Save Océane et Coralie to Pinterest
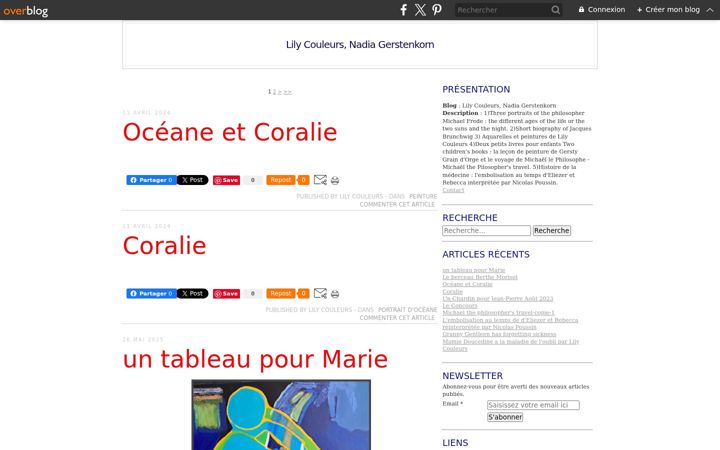Image resolution: width=720 pixels, height=450 pixels. pos(226,180)
